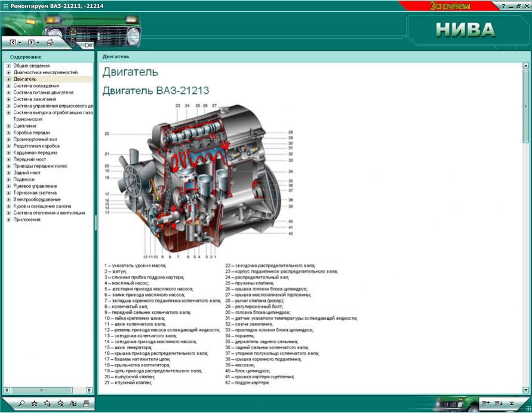Screen dimensions: 532x413
Task: Click the legend line '8 – коленчатый вал'
Action: 126,307
